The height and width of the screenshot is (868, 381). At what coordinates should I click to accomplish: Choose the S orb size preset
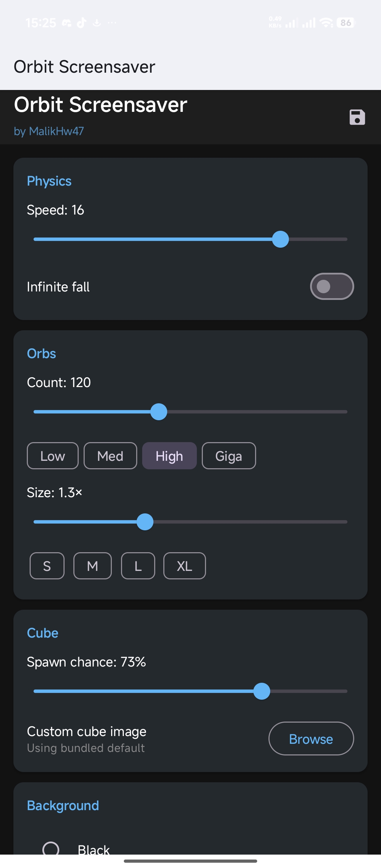point(47,566)
